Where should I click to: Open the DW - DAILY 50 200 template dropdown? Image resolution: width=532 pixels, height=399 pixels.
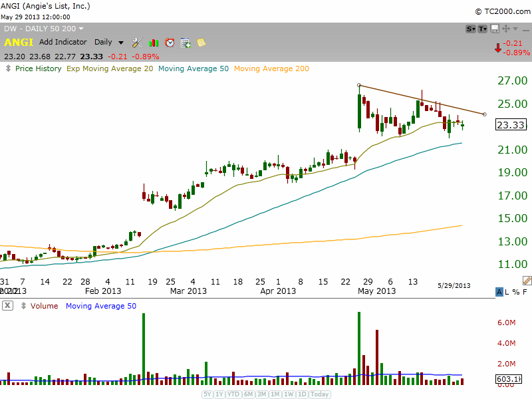point(44,29)
